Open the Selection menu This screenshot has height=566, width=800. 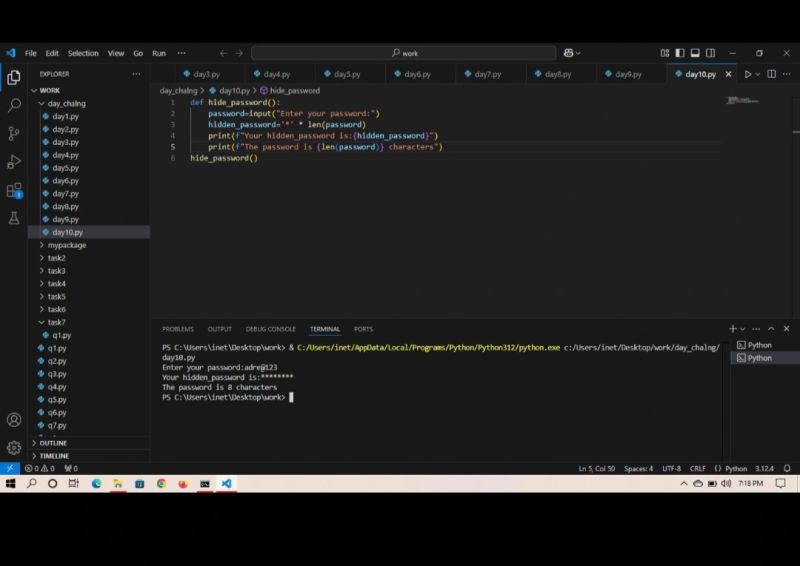click(83, 53)
